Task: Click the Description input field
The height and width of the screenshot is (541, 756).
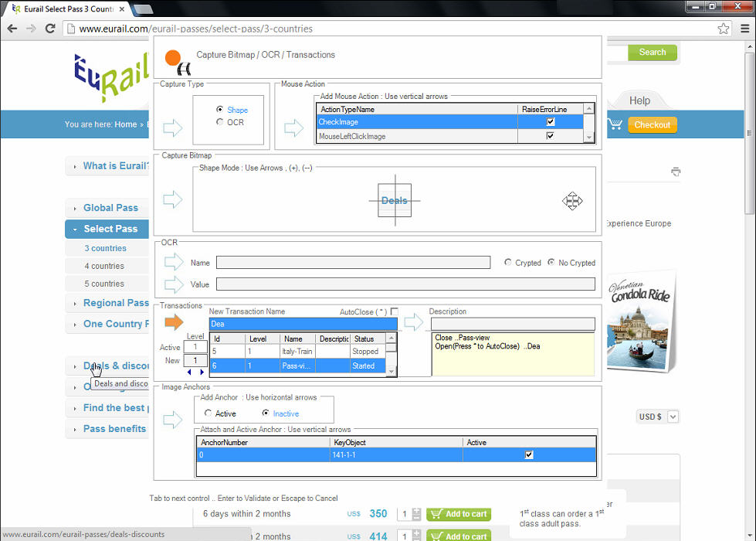Action: point(513,324)
